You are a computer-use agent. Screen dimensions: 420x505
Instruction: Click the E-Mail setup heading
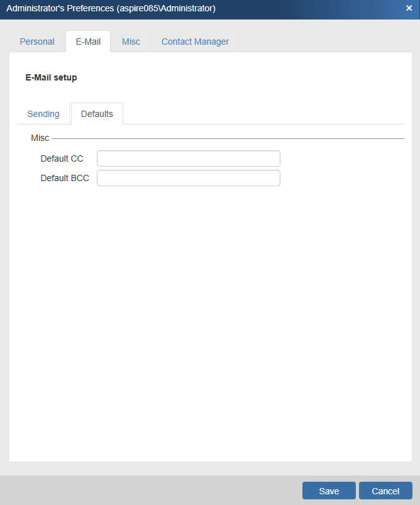(x=51, y=78)
